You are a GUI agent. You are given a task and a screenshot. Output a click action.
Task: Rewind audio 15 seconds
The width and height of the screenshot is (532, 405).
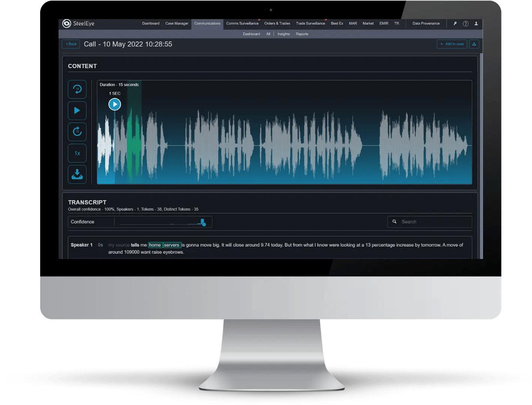77,89
